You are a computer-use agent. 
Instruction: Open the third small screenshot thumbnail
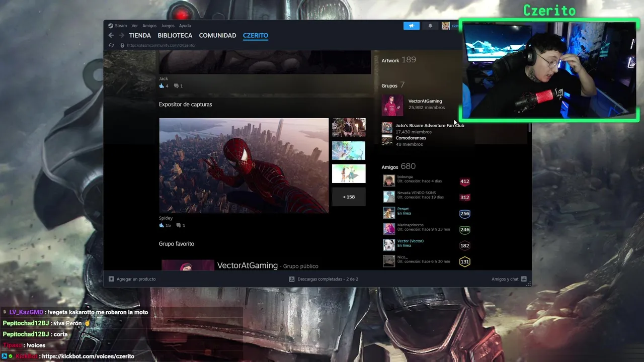[349, 173]
